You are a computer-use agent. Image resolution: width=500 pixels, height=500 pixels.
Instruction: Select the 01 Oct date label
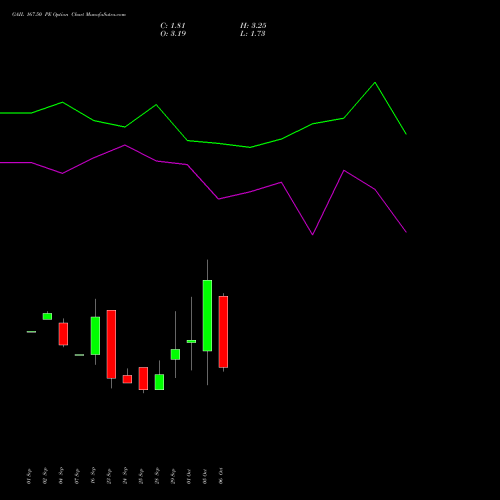tap(189, 476)
